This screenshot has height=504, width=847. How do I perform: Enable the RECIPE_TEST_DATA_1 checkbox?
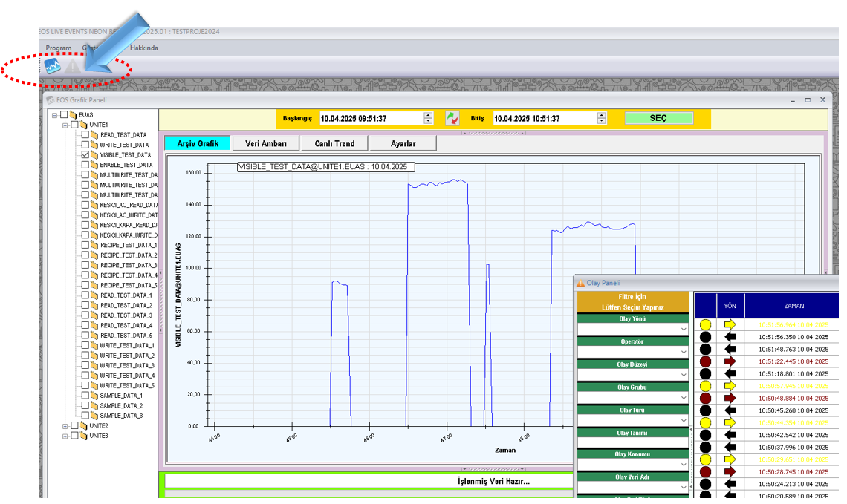(x=85, y=245)
